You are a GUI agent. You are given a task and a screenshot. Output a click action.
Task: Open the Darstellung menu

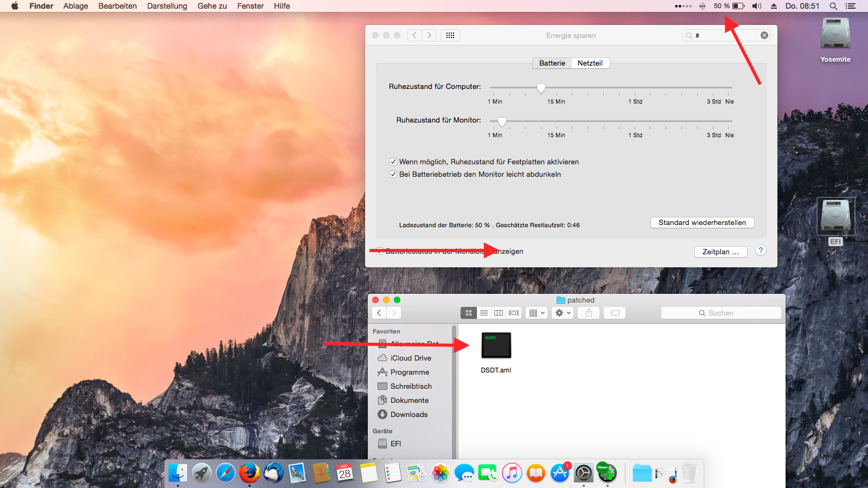coord(167,6)
